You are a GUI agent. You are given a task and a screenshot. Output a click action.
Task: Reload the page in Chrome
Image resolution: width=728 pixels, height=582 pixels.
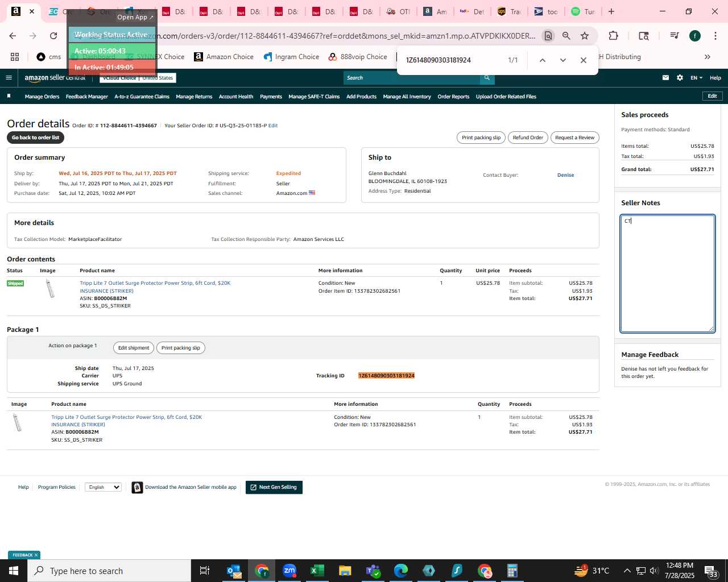coord(53,36)
